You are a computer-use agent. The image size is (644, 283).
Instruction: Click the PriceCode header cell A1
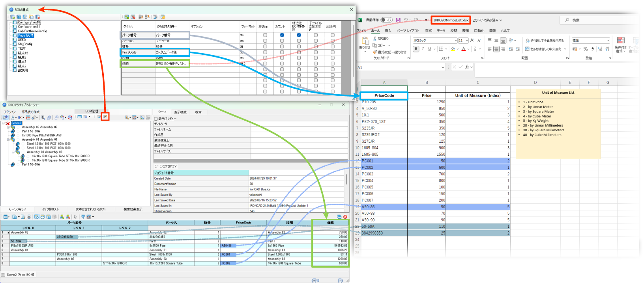pyautogui.click(x=384, y=95)
